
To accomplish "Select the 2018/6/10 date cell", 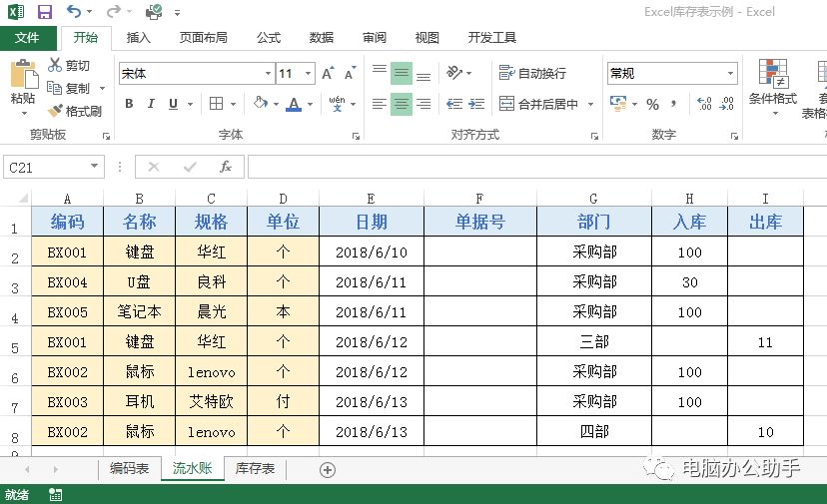I will (x=372, y=252).
